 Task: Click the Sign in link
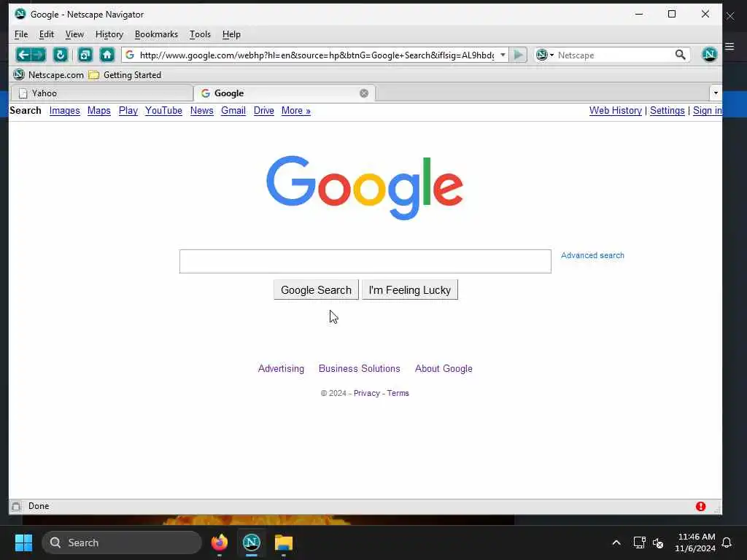[707, 111]
